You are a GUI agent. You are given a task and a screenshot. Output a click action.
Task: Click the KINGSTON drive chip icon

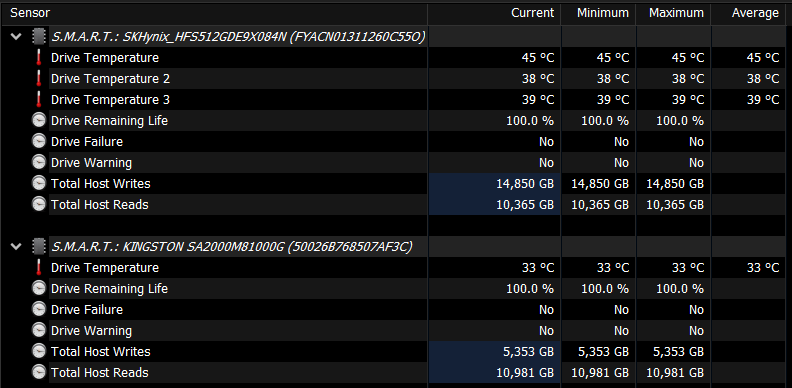(38, 247)
